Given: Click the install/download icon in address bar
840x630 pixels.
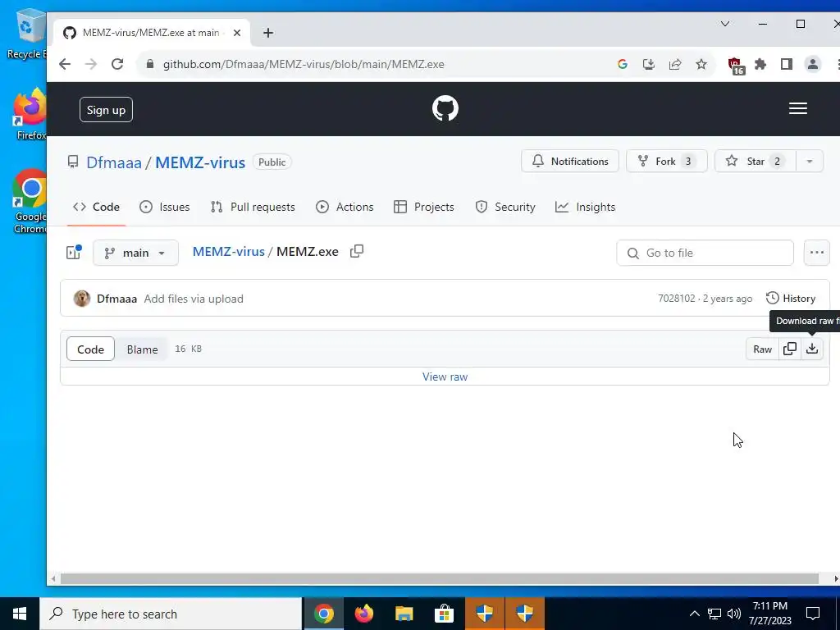Looking at the screenshot, I should click(649, 64).
